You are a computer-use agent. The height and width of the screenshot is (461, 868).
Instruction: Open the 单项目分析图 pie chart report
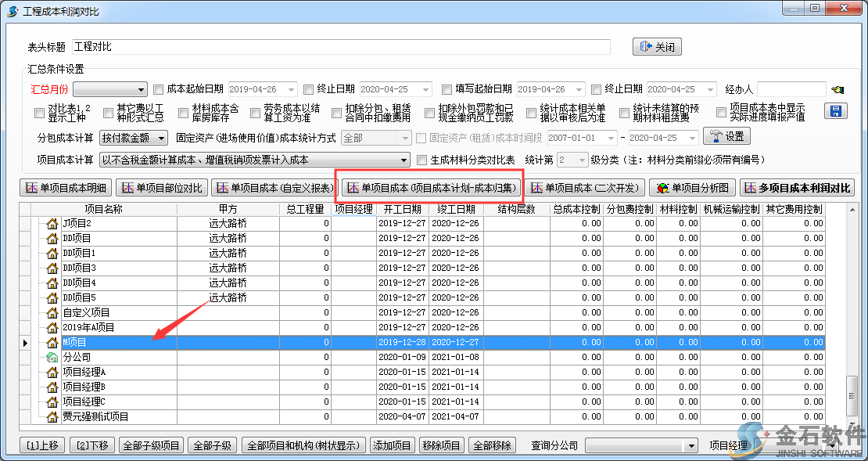[692, 188]
